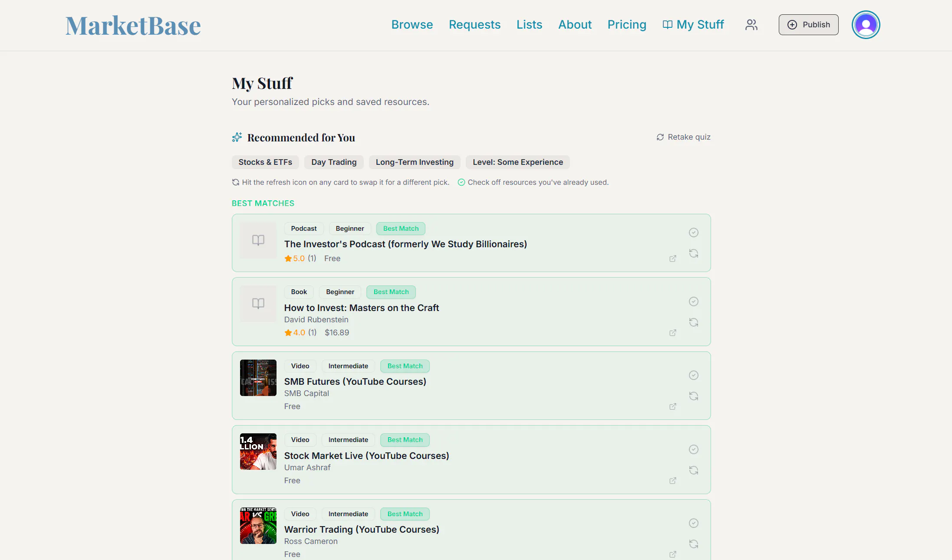This screenshot has width=952, height=560.
Task: Click author name Umar Ashraf
Action: click(307, 468)
